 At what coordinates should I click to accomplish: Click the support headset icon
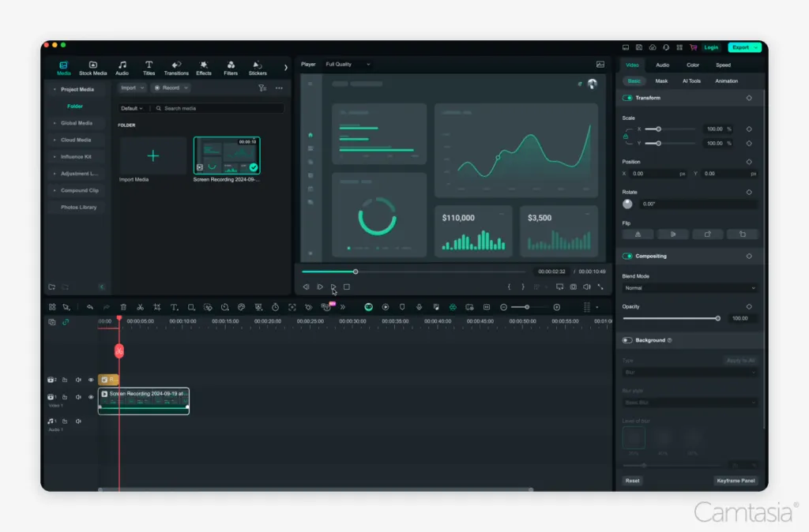666,47
